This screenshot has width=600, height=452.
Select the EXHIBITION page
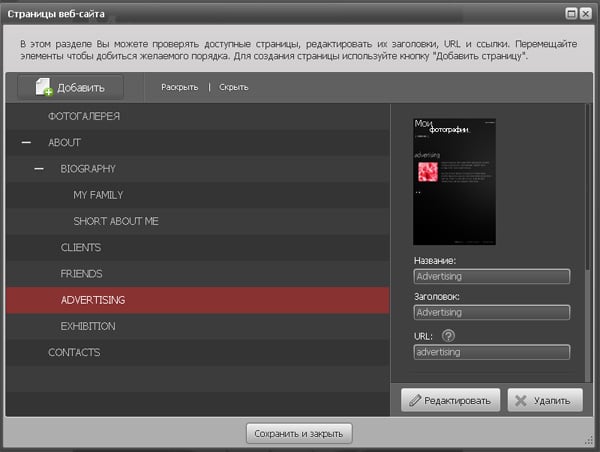[87, 326]
